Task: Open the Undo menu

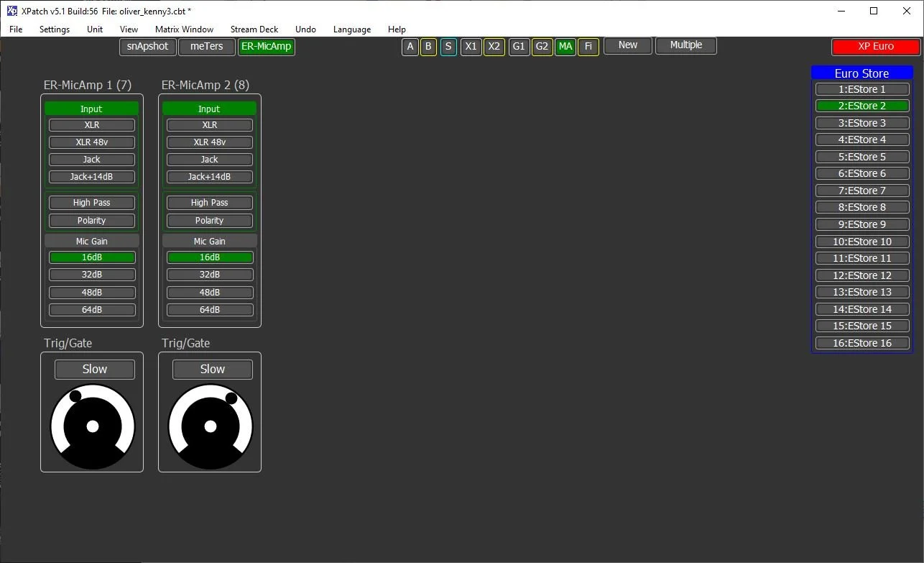Action: click(x=305, y=29)
